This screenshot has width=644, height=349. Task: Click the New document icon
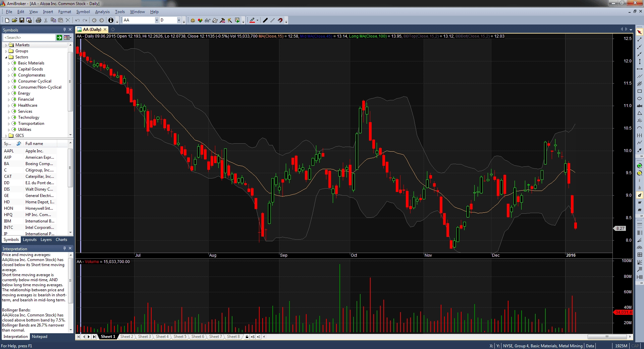pyautogui.click(x=7, y=20)
